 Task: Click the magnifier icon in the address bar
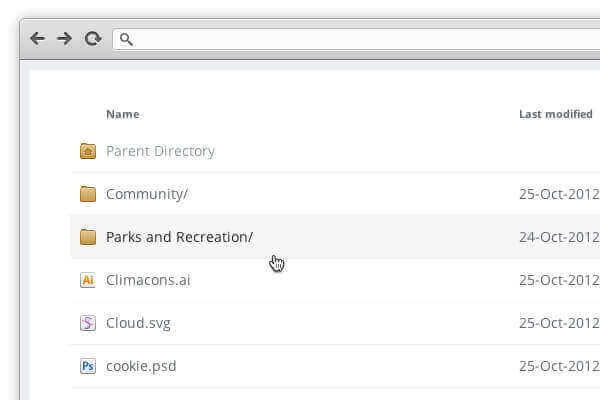pyautogui.click(x=126, y=40)
